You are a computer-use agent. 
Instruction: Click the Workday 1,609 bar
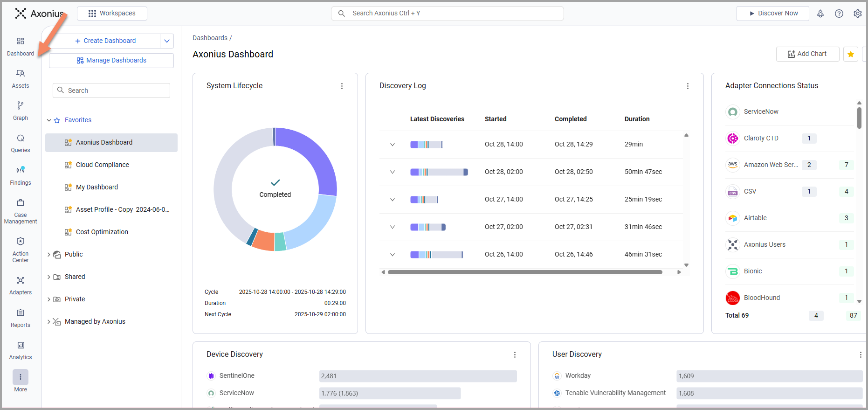coord(770,376)
